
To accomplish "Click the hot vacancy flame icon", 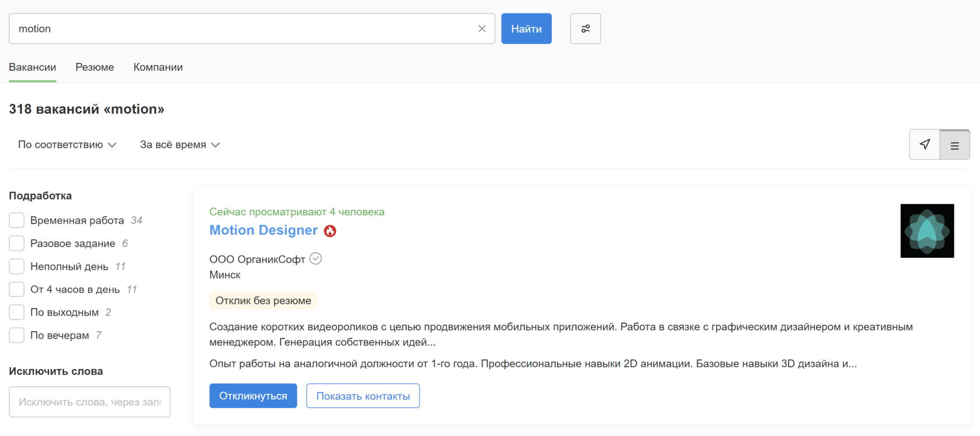I will tap(330, 231).
